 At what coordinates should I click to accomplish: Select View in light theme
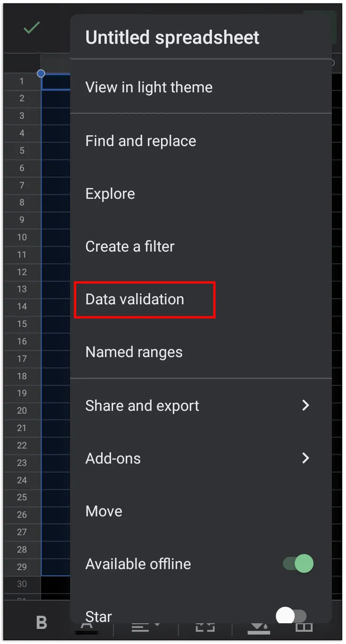(149, 87)
